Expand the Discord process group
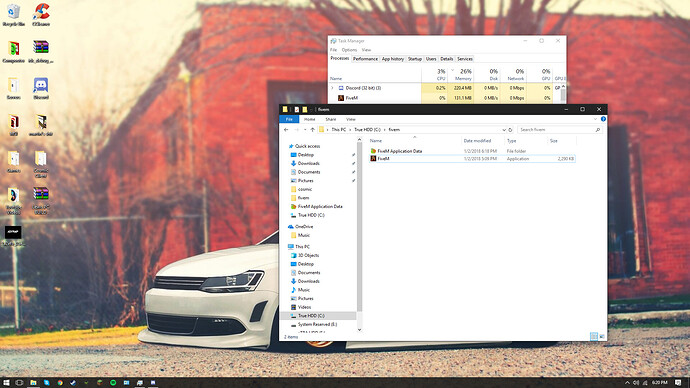 pos(332,88)
